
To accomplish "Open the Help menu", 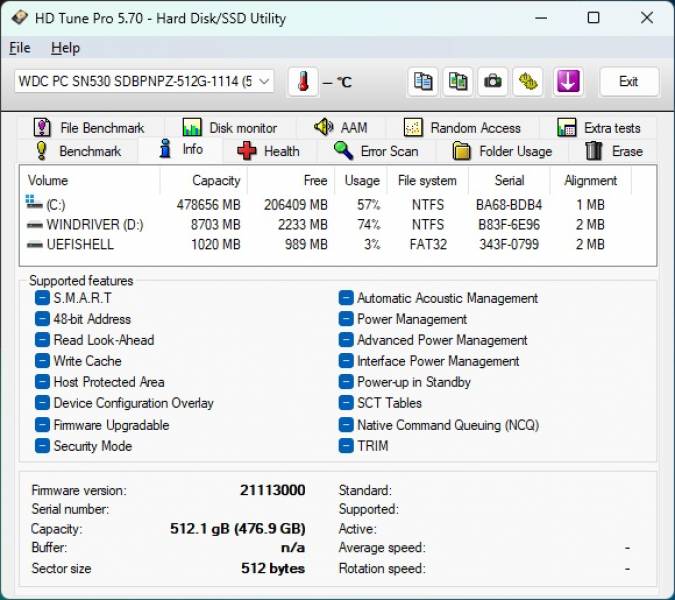I will [65, 48].
